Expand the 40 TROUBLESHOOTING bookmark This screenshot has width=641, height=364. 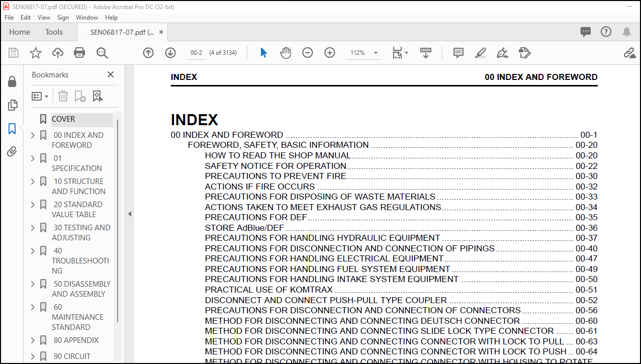(33, 251)
